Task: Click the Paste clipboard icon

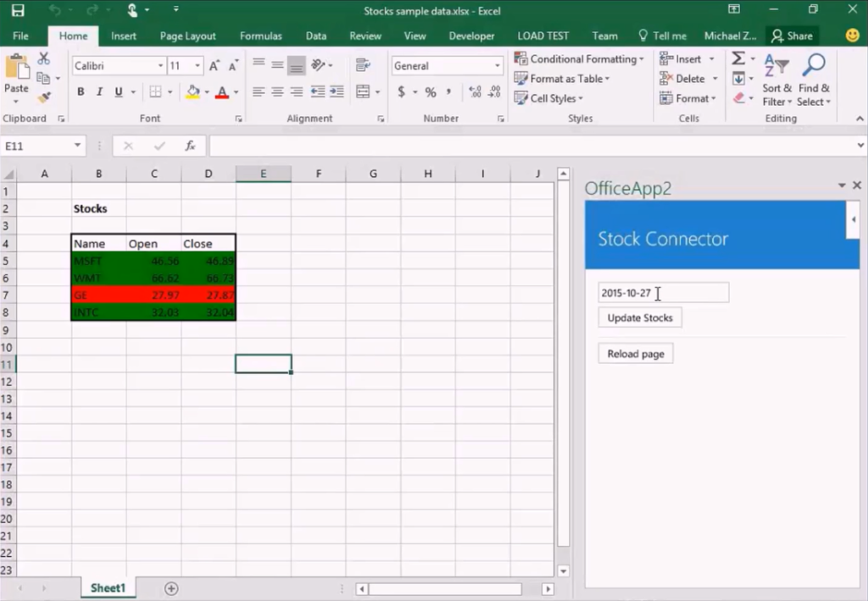Action: pyautogui.click(x=17, y=68)
